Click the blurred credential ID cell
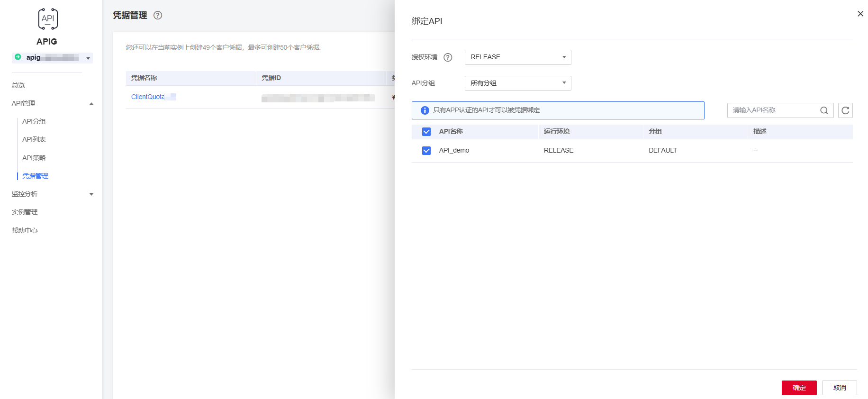 [x=318, y=98]
